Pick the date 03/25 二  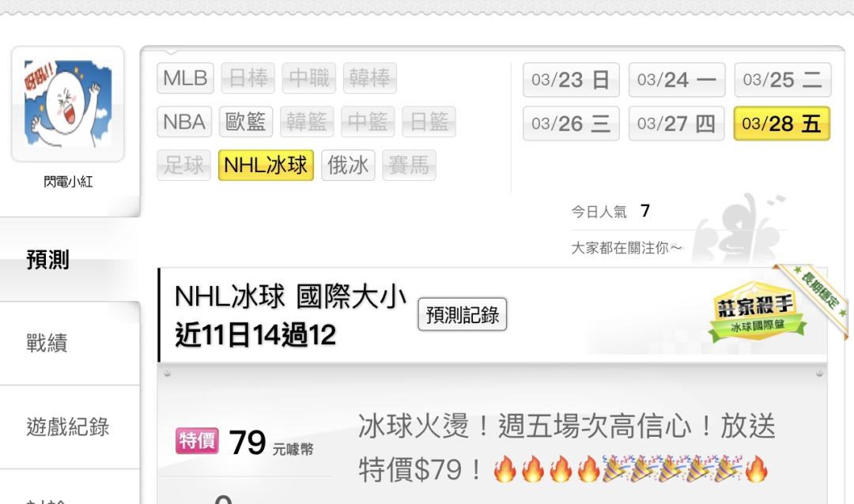[x=783, y=80]
